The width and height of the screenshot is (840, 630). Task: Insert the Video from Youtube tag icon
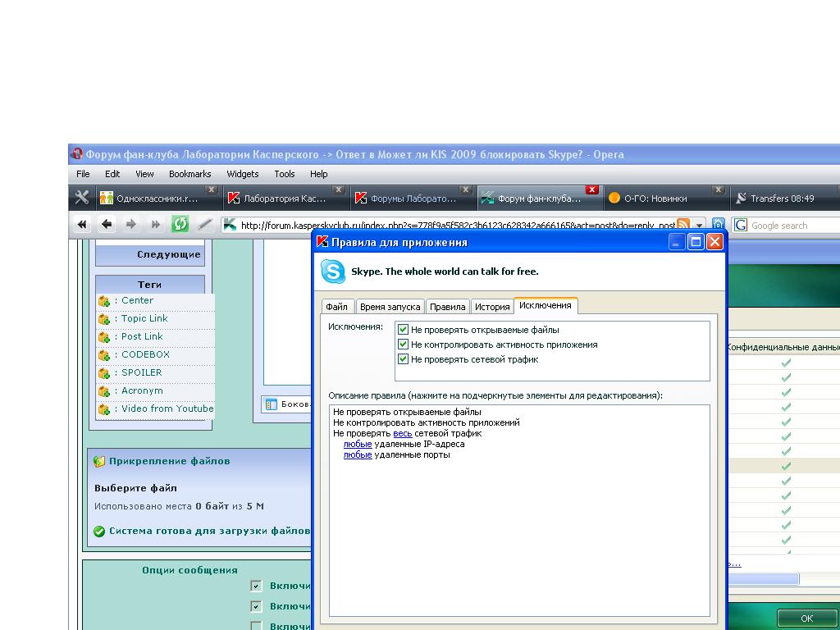pos(104,410)
